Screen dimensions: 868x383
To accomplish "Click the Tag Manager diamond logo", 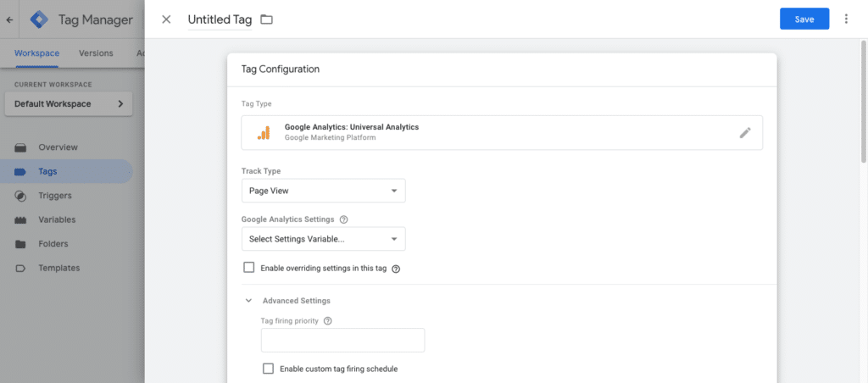I will click(x=39, y=19).
